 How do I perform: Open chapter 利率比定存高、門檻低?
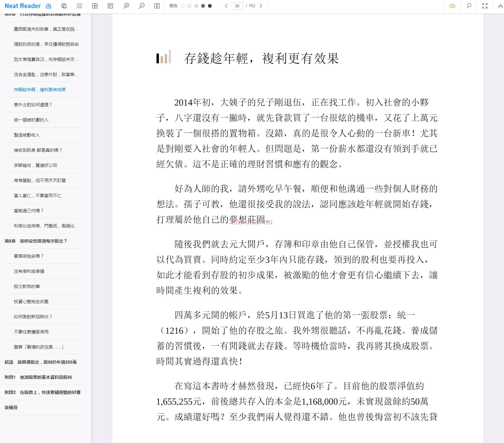click(x=46, y=226)
